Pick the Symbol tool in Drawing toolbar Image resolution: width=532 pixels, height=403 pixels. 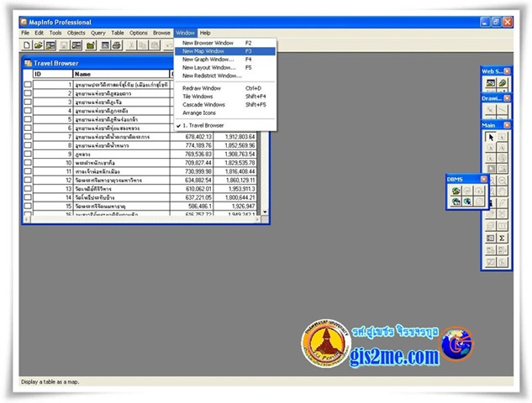pos(490,109)
